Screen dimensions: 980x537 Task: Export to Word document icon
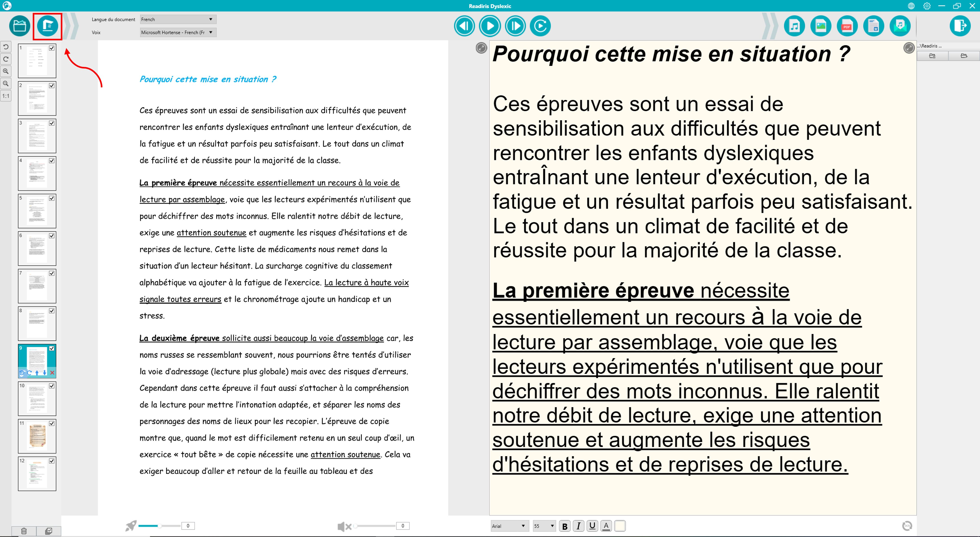874,26
